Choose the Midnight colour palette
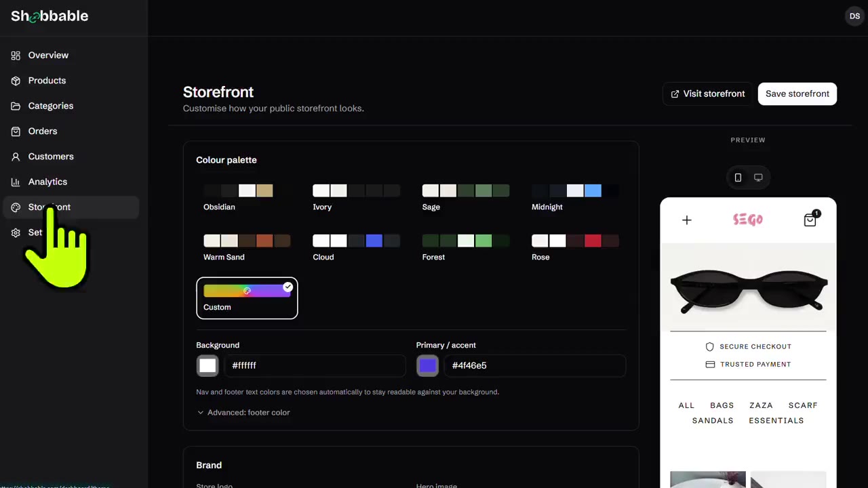 [x=576, y=197]
